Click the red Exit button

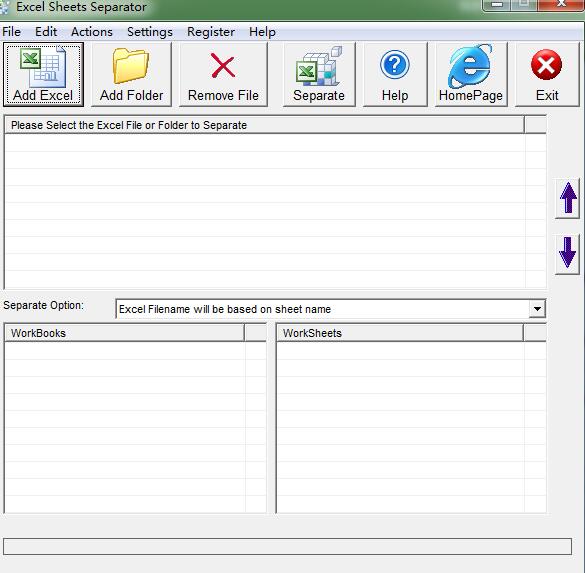547,74
